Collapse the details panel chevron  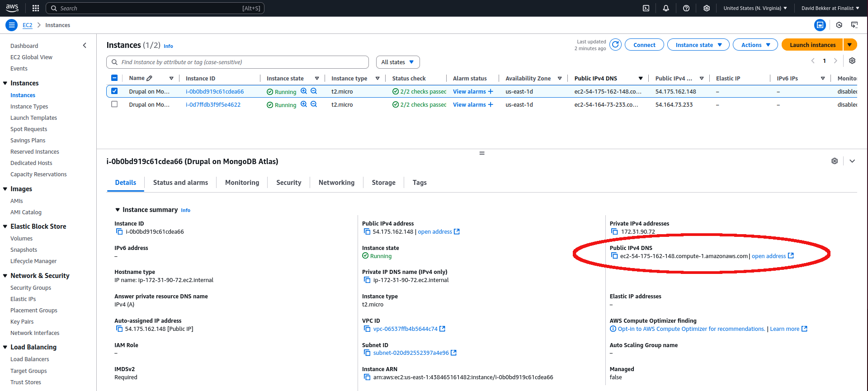(x=852, y=161)
